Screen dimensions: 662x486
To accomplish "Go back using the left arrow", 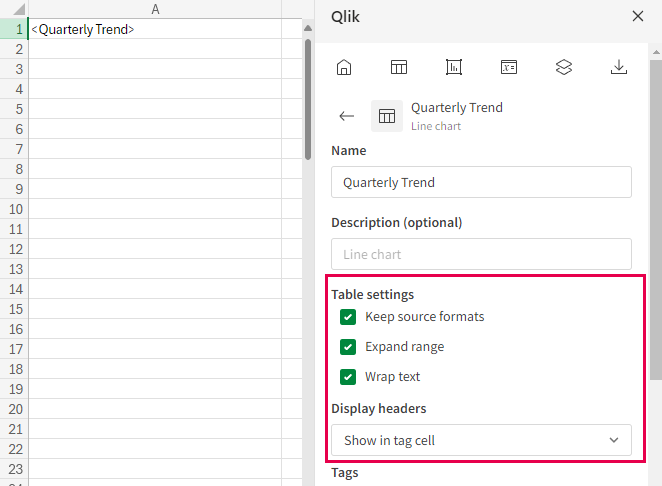I will pyautogui.click(x=347, y=116).
